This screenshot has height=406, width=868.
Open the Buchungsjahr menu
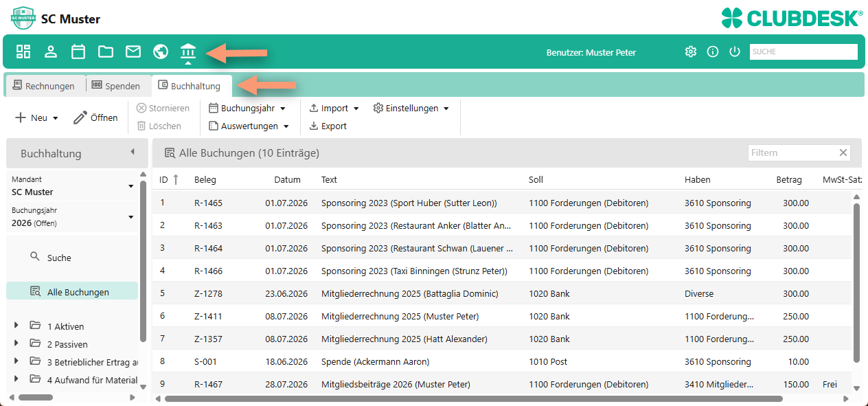[247, 108]
